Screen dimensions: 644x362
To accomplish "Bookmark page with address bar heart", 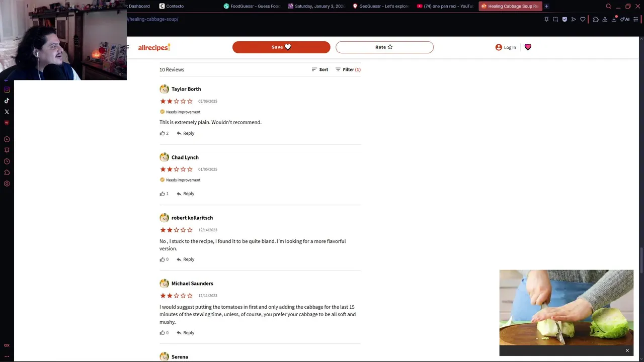I will click(x=583, y=19).
